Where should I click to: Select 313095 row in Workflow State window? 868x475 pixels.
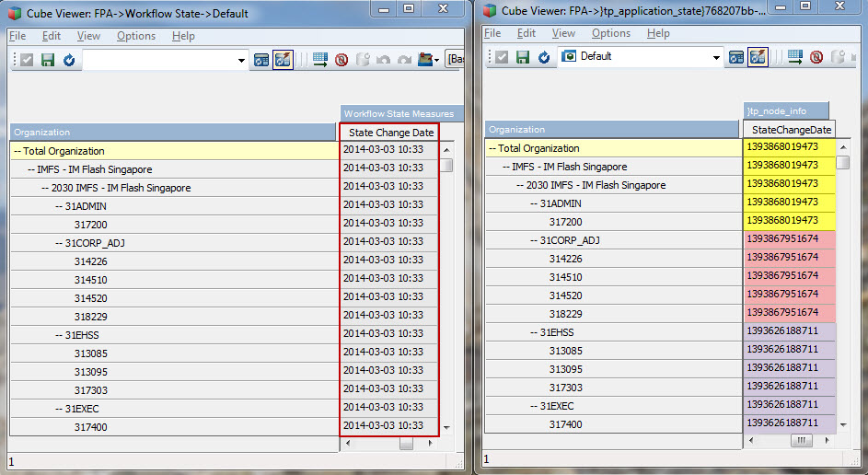tap(174, 372)
